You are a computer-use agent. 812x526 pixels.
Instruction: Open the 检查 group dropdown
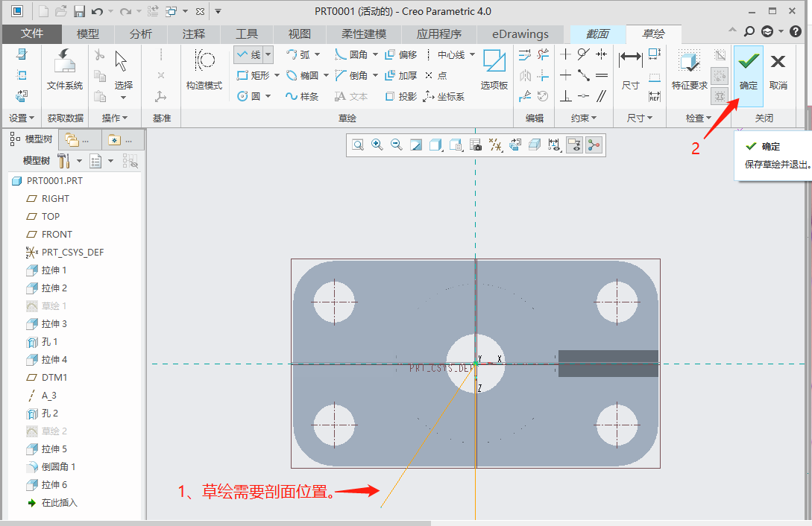point(698,118)
